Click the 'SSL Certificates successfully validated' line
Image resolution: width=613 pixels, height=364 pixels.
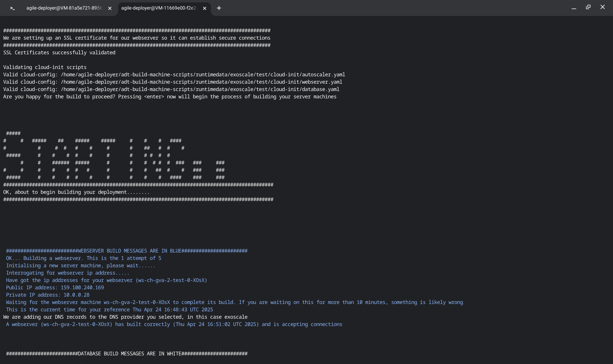click(59, 52)
